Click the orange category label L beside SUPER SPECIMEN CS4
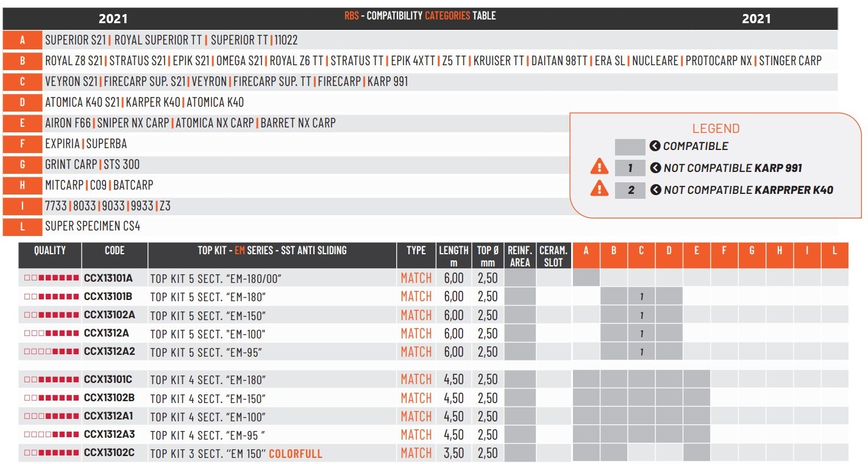The image size is (868, 464). tap(23, 227)
